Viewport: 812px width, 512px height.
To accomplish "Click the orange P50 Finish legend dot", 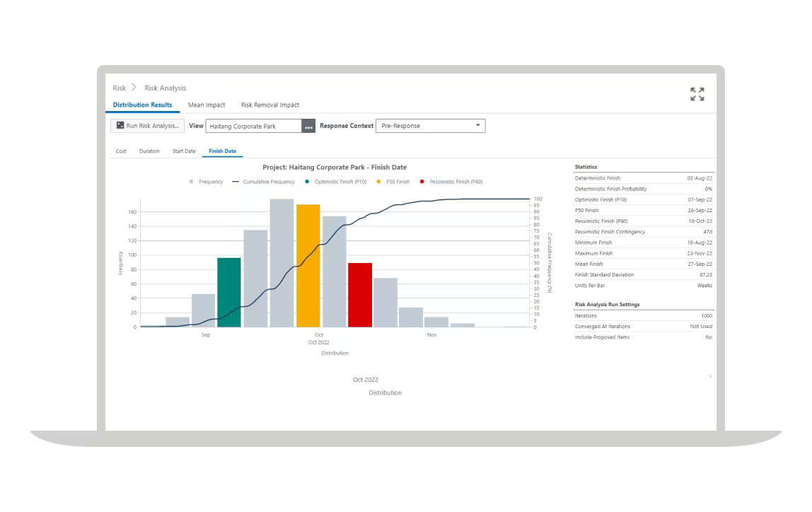I will coord(378,182).
